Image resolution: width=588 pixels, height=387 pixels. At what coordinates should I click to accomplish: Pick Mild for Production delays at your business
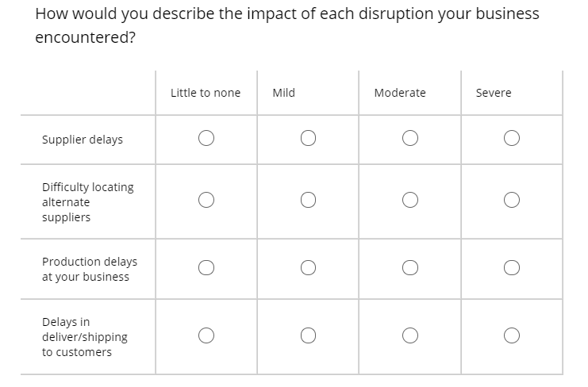coord(308,268)
